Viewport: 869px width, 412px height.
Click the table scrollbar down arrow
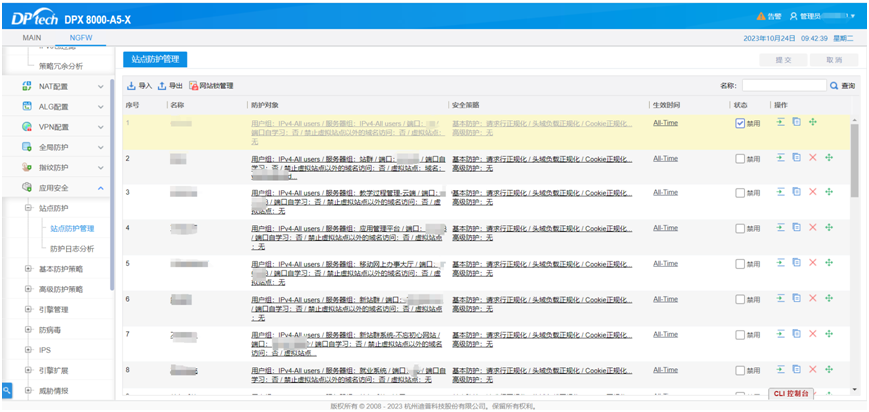point(855,389)
